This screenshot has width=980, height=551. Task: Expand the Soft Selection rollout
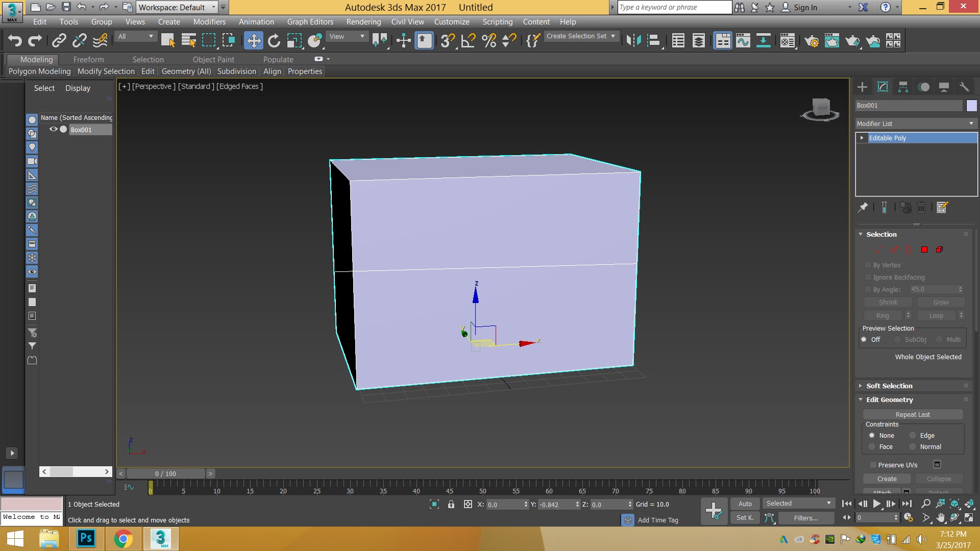pyautogui.click(x=889, y=386)
